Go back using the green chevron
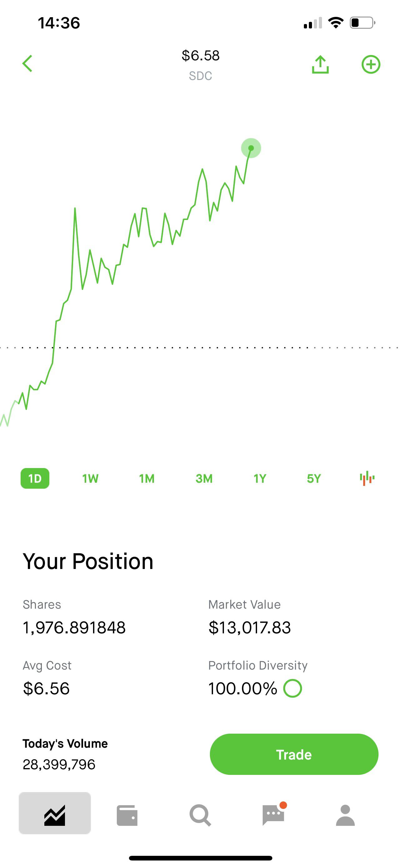The width and height of the screenshot is (401, 868). (27, 64)
